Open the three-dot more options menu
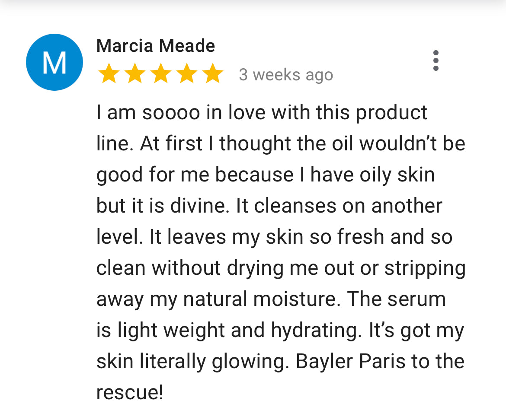506x420 pixels. (436, 60)
